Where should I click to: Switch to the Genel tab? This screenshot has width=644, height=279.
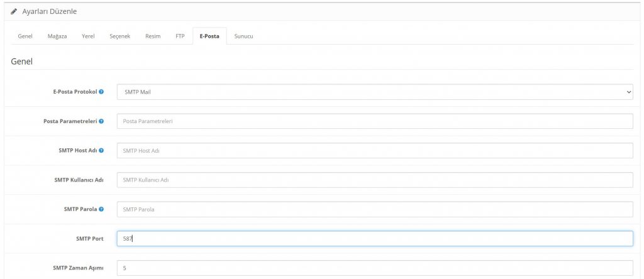pos(25,36)
